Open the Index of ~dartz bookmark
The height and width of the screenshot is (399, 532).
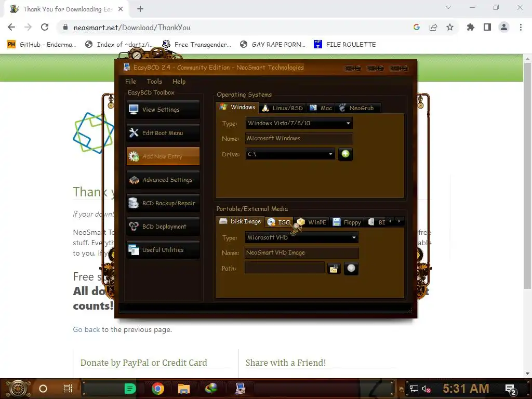pyautogui.click(x=119, y=45)
